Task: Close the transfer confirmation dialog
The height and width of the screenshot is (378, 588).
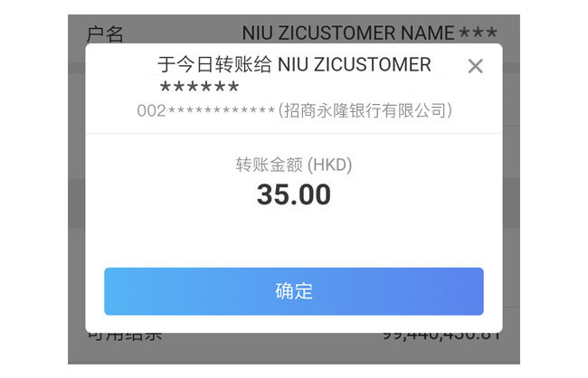Action: pyautogui.click(x=475, y=66)
